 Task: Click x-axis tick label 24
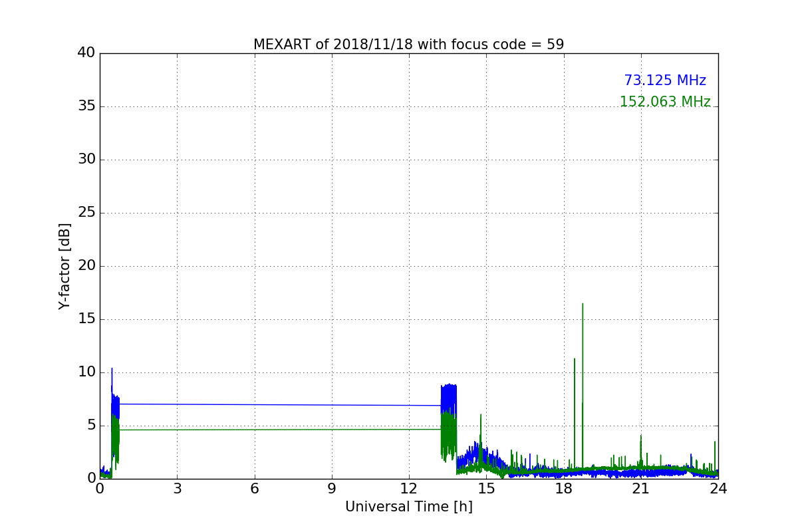point(718,488)
